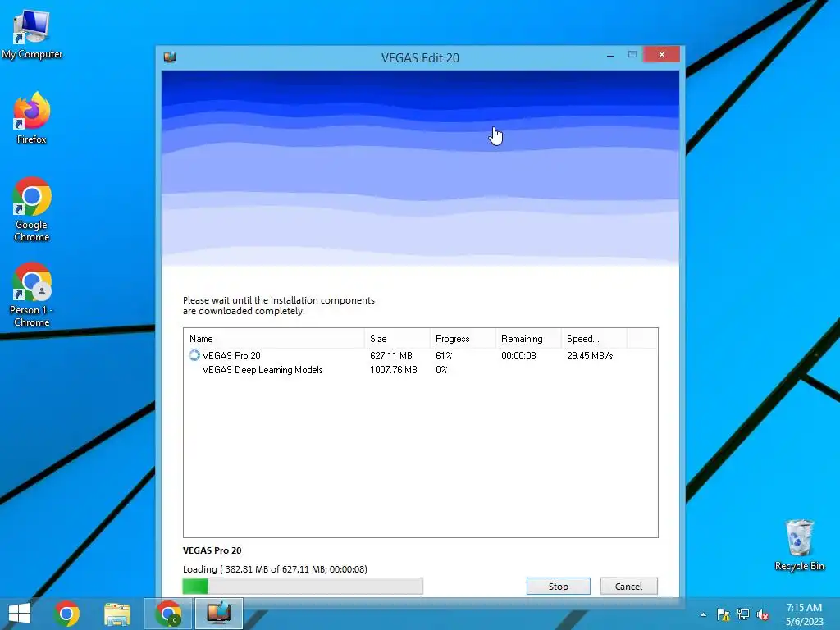Click the green download progress bar
This screenshot has width=840, height=630.
(x=303, y=586)
